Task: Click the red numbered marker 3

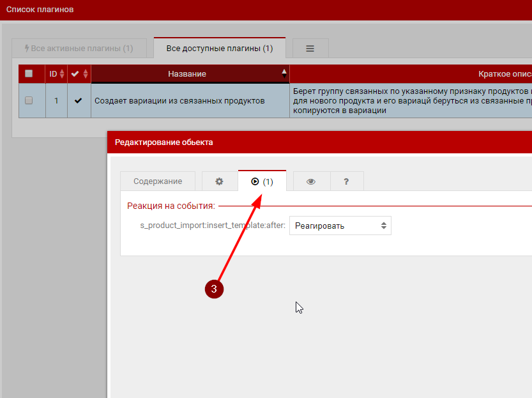Action: pyautogui.click(x=214, y=289)
